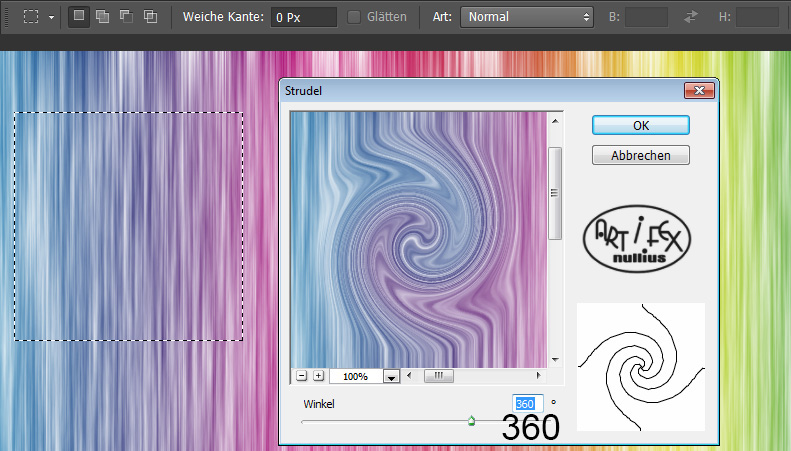
Task: Toggle the Glätten checkbox
Action: 354,17
